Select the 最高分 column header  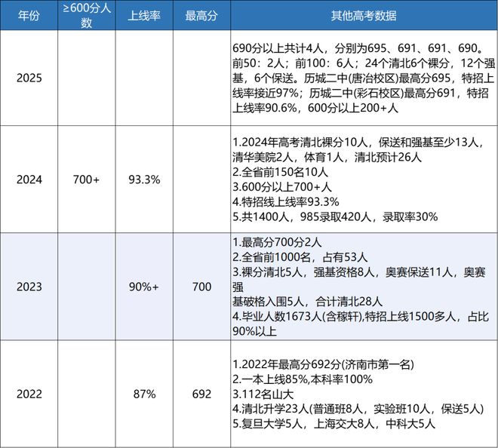pos(198,16)
